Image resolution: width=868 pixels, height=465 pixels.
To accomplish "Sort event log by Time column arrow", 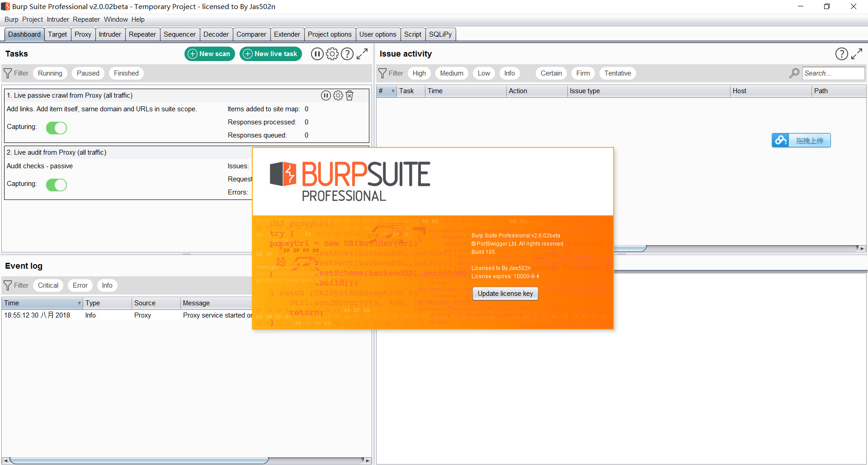I will pos(79,303).
